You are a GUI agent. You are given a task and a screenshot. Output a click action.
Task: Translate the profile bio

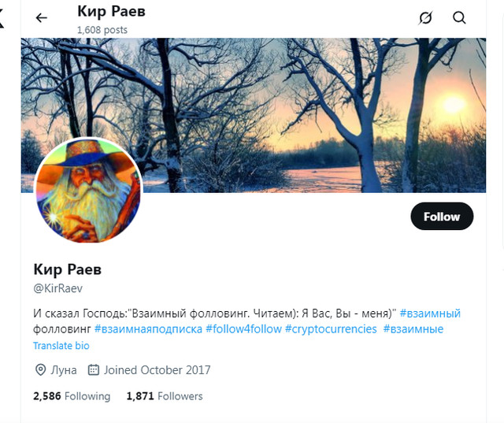[61, 346]
